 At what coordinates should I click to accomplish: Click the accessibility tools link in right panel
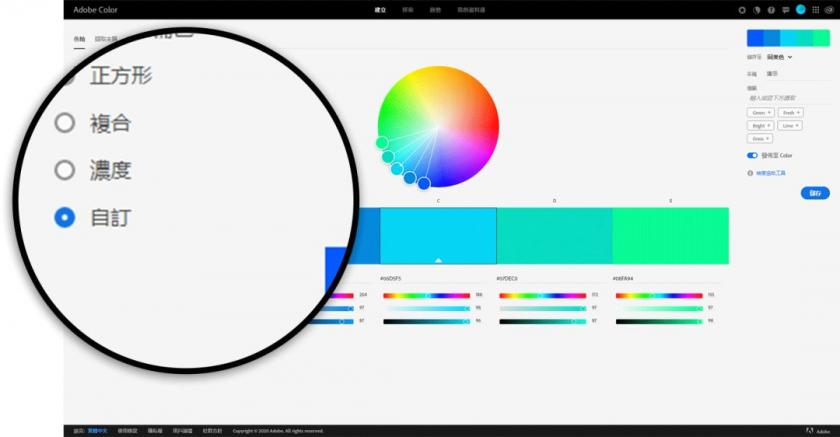(x=771, y=173)
